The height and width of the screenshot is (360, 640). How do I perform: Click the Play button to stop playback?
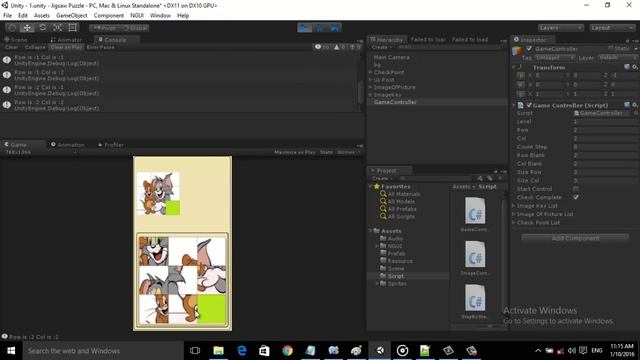pos(304,28)
